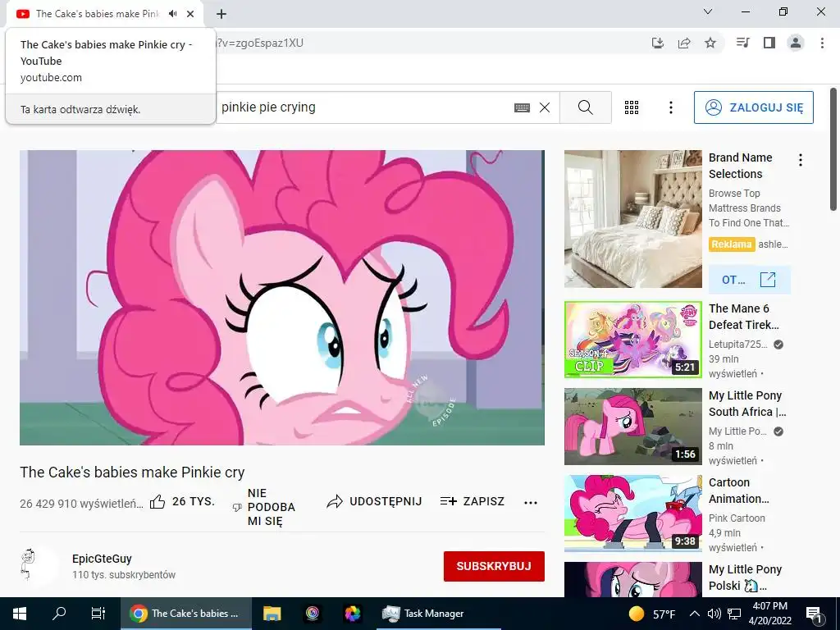Click the Cartoon Animation video title

click(739, 491)
